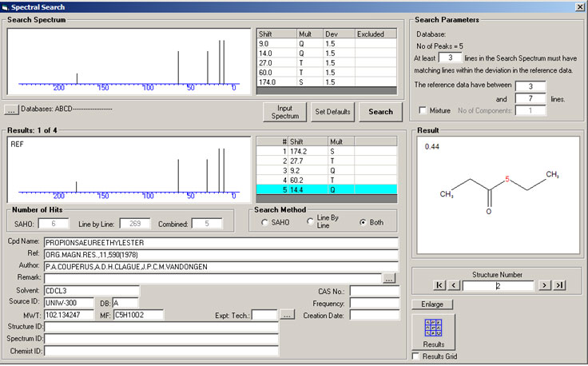Viewport: 588px width, 366px height.
Task: Go to the previous structure
Action: pyautogui.click(x=453, y=285)
